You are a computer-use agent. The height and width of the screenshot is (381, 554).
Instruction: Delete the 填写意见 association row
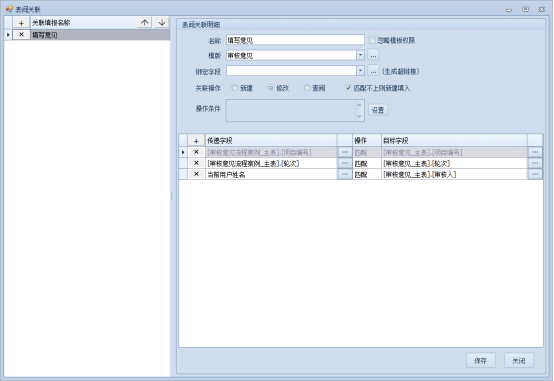(21, 35)
